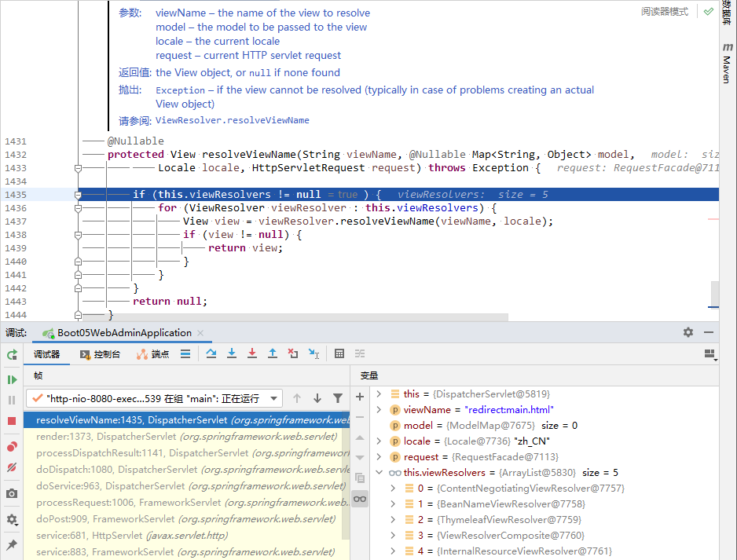The width and height of the screenshot is (737, 560).
Task: Toggle fold marker at line 1436
Action: [78, 208]
